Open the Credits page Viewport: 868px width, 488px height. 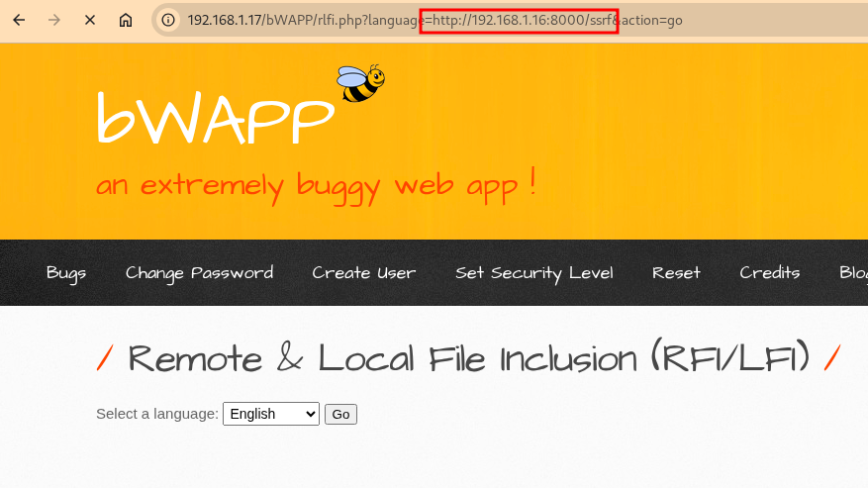click(x=769, y=273)
